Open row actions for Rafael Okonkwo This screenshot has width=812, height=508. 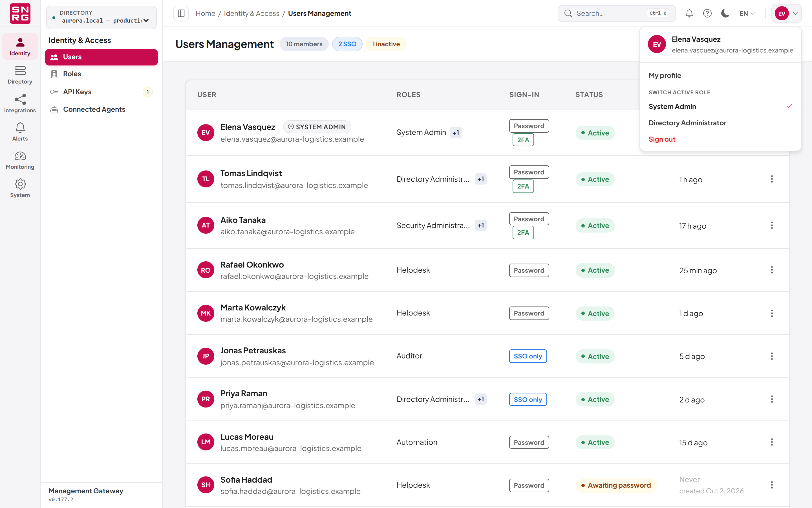click(772, 270)
